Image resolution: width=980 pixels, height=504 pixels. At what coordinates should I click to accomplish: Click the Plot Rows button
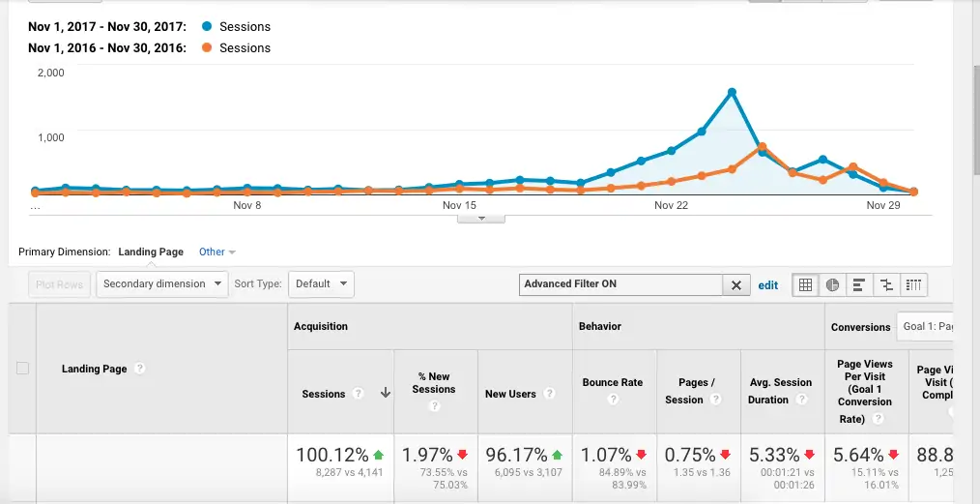59,283
